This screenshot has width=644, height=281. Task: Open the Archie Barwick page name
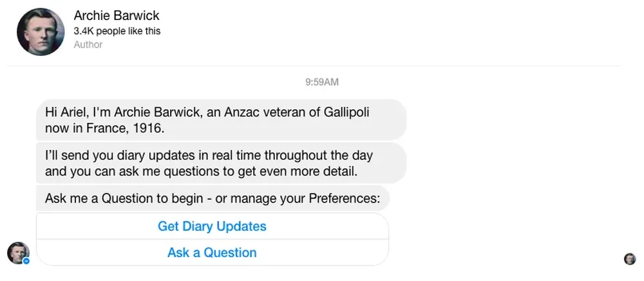click(x=116, y=15)
